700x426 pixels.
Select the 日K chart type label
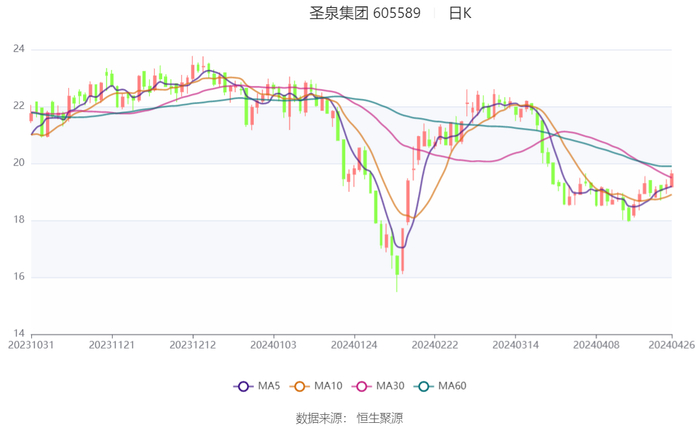click(460, 14)
